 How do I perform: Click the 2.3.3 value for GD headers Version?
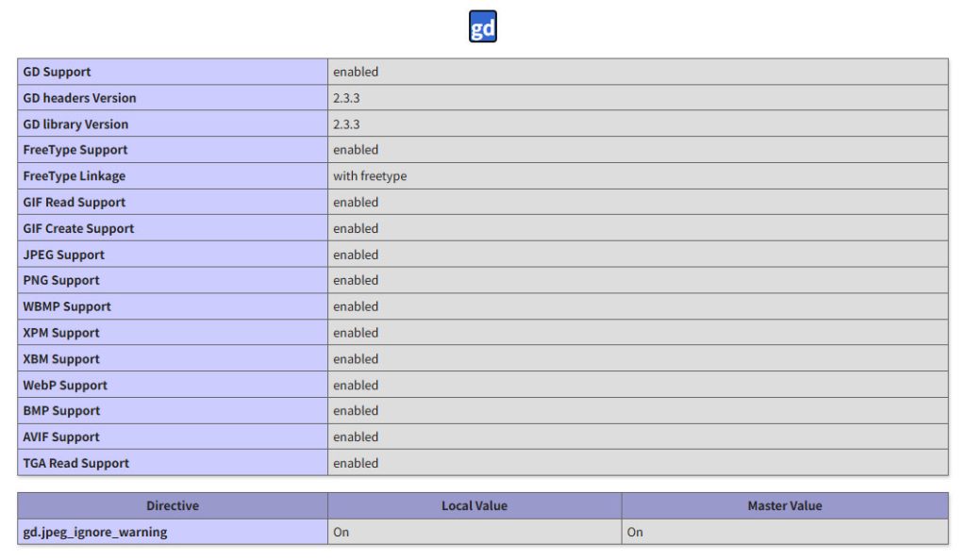[x=346, y=98]
